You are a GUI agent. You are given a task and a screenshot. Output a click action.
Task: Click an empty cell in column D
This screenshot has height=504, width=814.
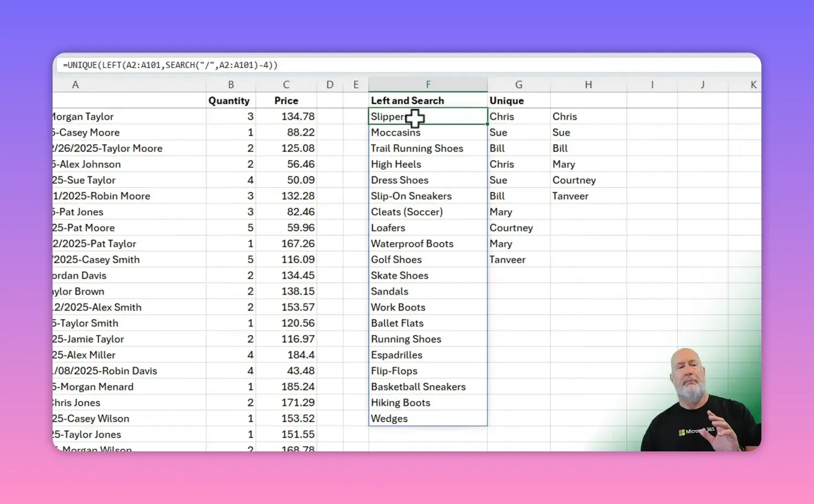point(329,166)
